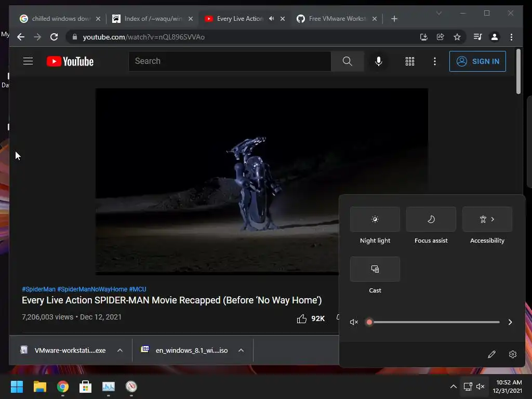Open File Explorer from taskbar
The height and width of the screenshot is (399, 532).
39,387
